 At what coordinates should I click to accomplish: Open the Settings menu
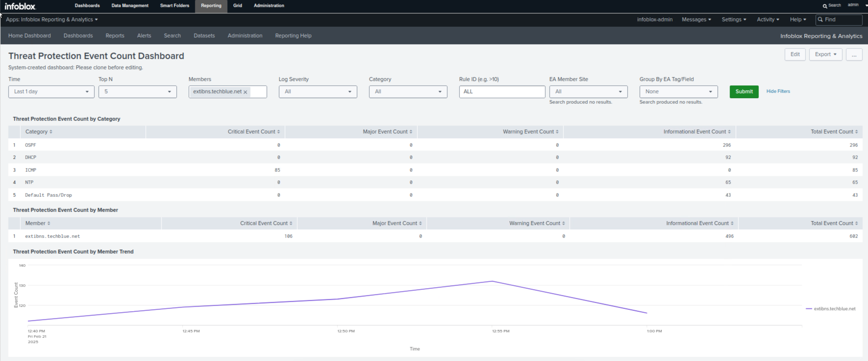(x=733, y=20)
